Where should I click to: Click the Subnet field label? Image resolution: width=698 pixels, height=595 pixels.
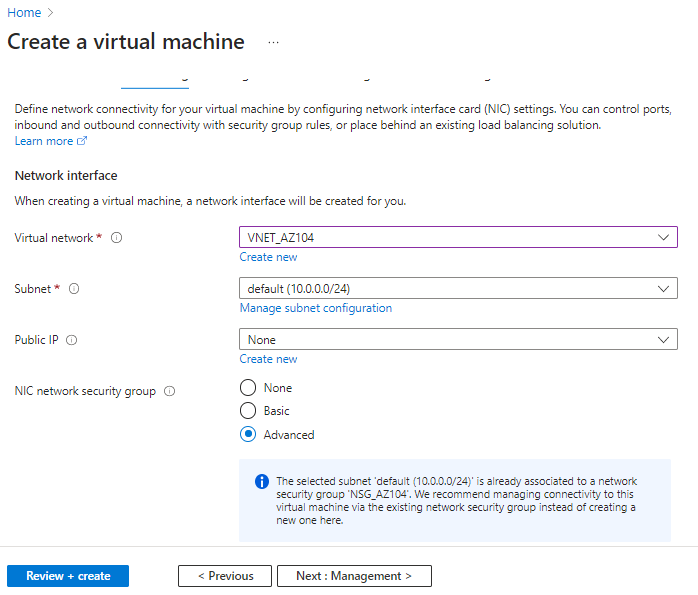(x=32, y=289)
